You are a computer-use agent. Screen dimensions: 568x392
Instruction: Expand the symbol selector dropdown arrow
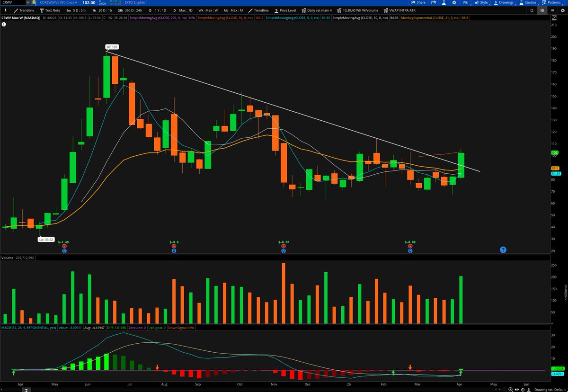[x=28, y=2]
